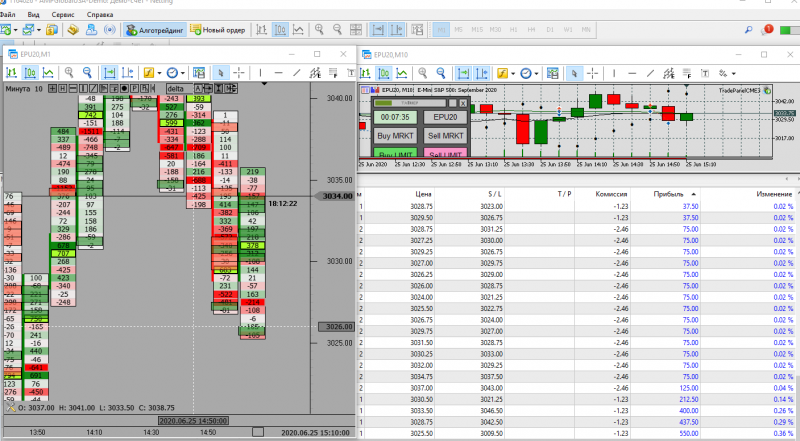
Task: Open a new chart from main toolbar
Action: (x=6, y=30)
